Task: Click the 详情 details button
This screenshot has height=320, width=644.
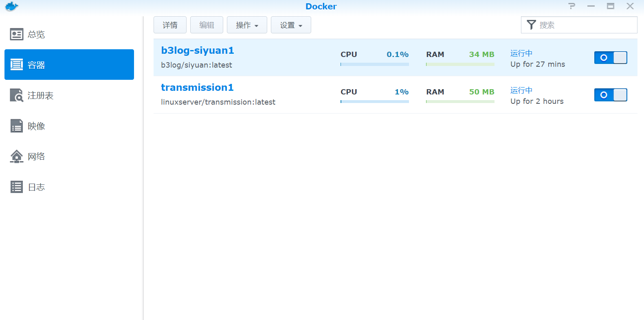Action: pyautogui.click(x=170, y=25)
